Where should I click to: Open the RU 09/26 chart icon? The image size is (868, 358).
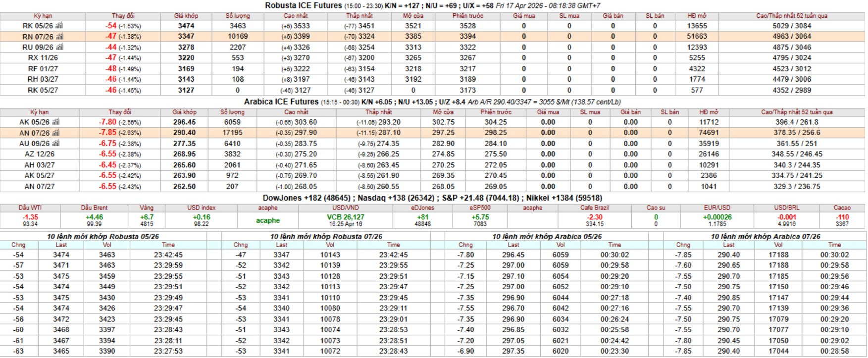59,47
